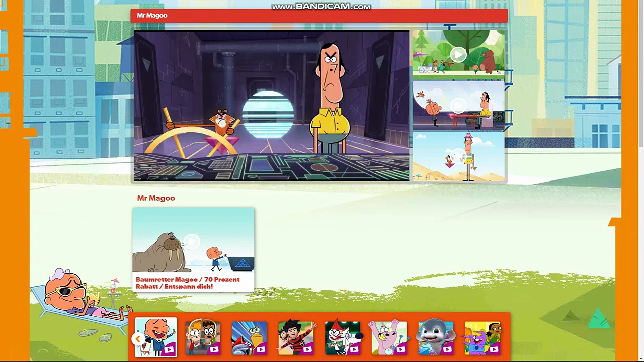
Task: Open the walrus episode thumbnail
Action: coord(193,241)
